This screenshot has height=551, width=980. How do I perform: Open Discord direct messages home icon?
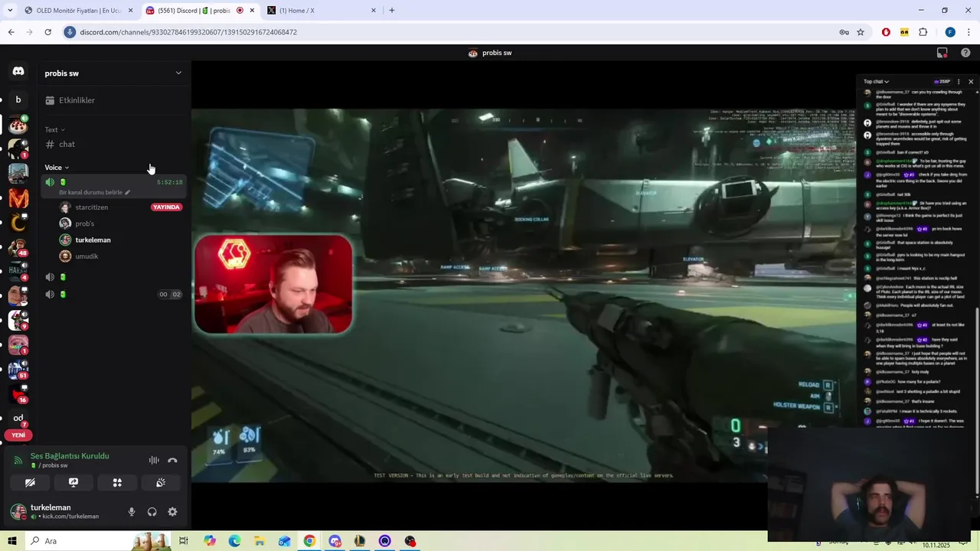pyautogui.click(x=18, y=71)
